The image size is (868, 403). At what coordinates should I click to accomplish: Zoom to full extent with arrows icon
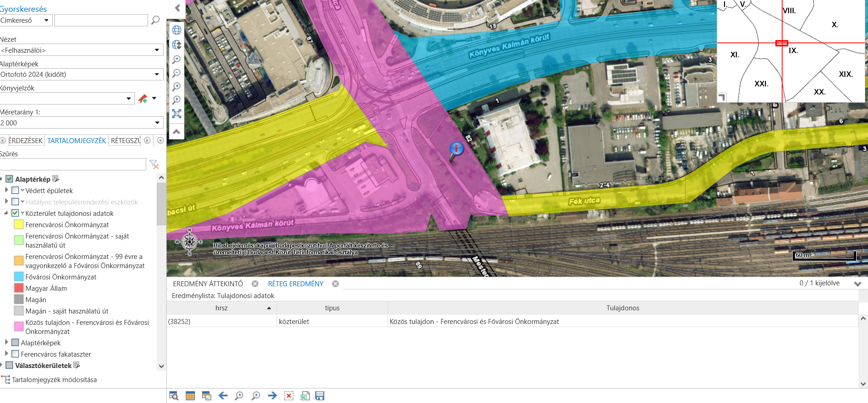tap(177, 114)
